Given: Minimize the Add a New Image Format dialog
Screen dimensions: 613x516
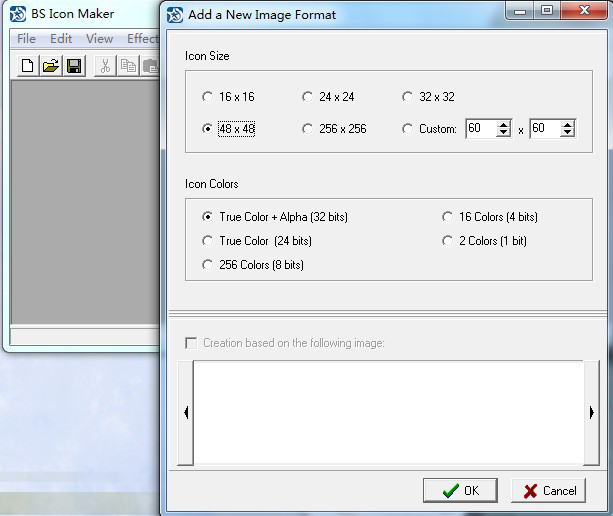Looking at the screenshot, I should coord(520,11).
